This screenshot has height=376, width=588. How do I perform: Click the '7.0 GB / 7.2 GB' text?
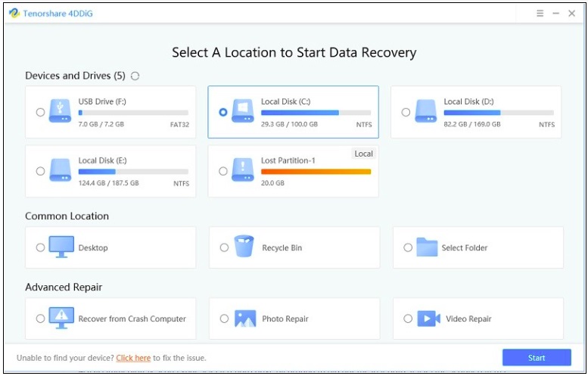pos(101,124)
